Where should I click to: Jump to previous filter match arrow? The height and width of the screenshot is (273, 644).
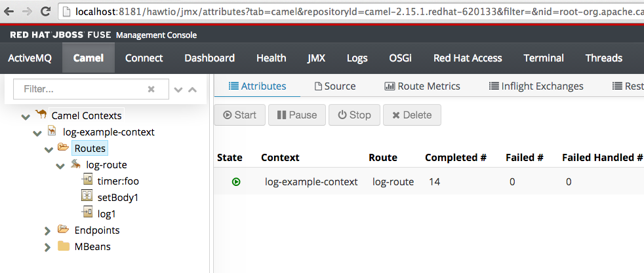point(192,89)
